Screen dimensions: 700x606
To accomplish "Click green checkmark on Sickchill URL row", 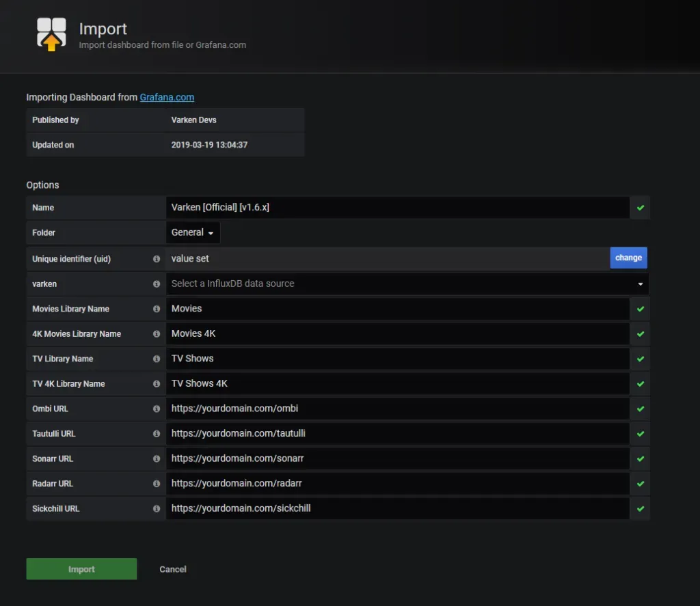I will [x=640, y=509].
